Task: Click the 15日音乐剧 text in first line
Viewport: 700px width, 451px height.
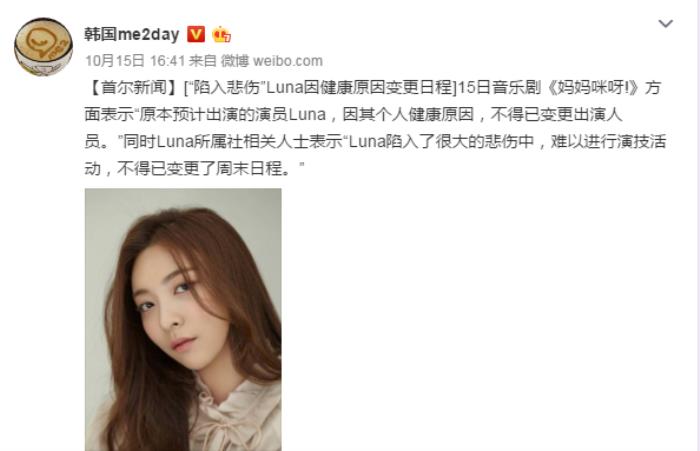Action: point(500,88)
